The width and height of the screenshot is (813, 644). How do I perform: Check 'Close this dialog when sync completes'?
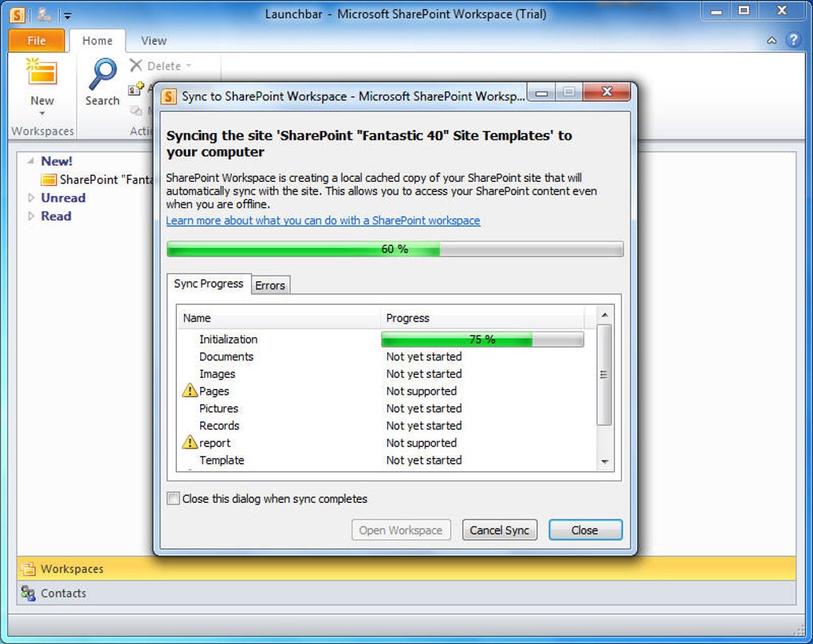pos(173,499)
